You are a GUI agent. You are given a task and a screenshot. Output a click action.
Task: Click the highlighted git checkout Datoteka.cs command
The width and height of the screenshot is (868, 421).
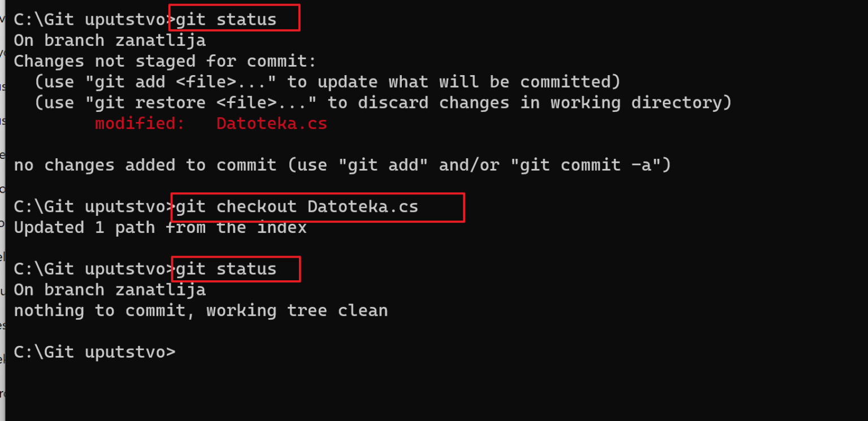point(297,207)
